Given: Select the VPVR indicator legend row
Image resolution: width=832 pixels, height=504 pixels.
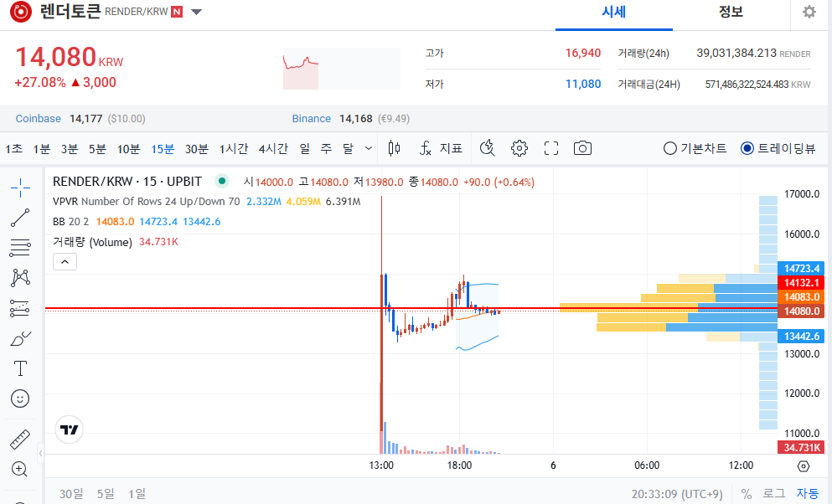Looking at the screenshot, I should point(206,202).
